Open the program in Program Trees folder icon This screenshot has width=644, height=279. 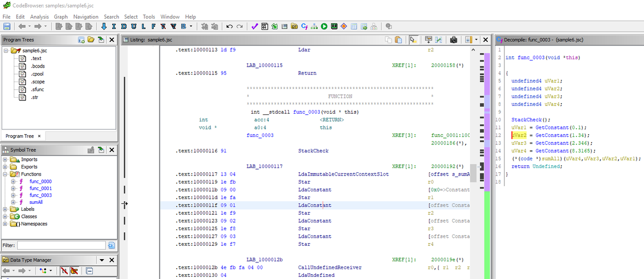(x=91, y=40)
